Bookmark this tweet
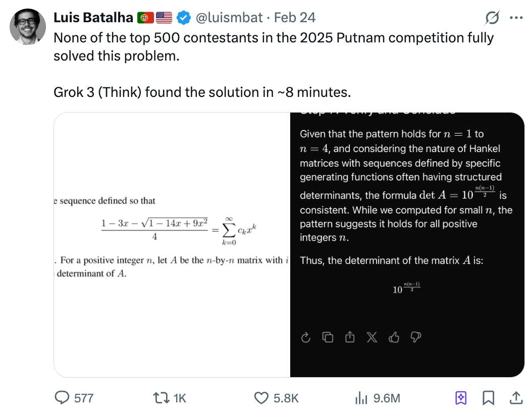The height and width of the screenshot is (416, 532). point(488,398)
